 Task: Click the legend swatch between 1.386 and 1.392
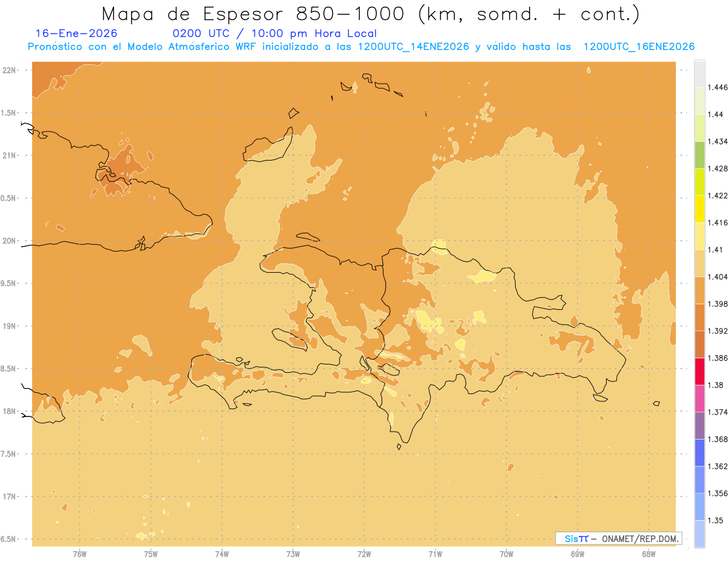click(699, 344)
